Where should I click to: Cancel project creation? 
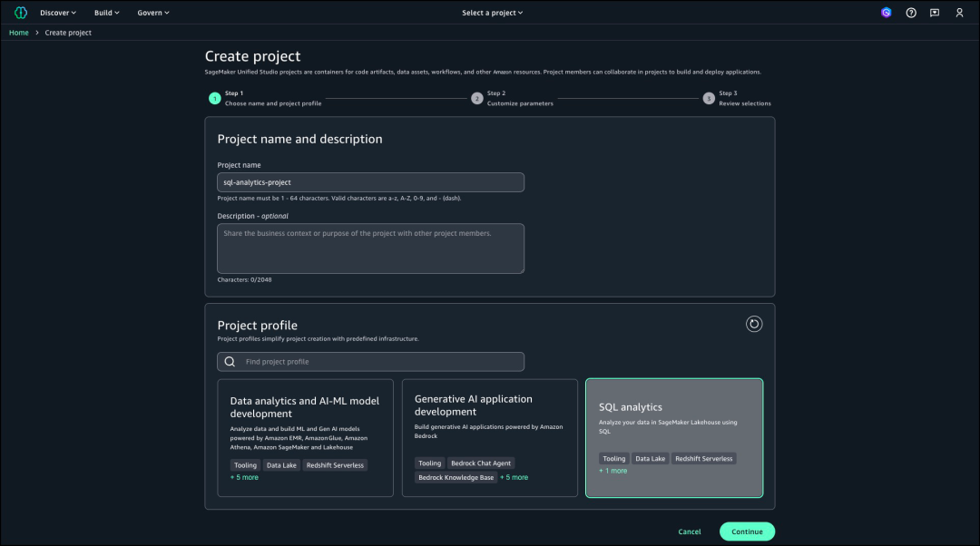pyautogui.click(x=690, y=531)
